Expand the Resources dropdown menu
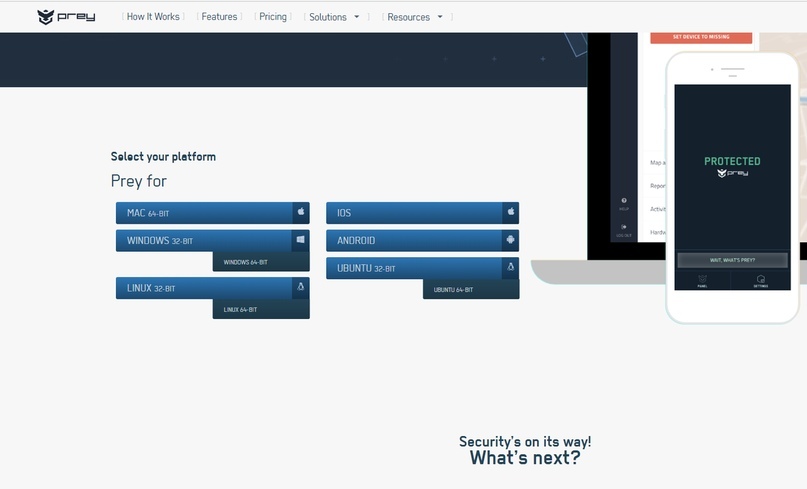Screen dimensions: 807x489 click(x=413, y=17)
